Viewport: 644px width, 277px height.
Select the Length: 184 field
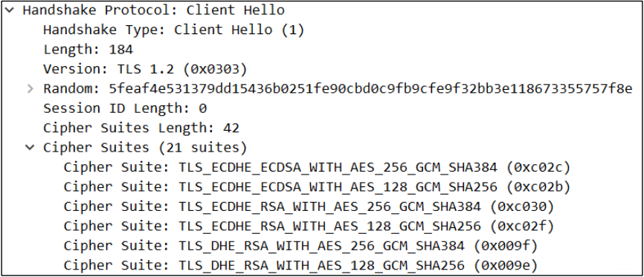88,50
